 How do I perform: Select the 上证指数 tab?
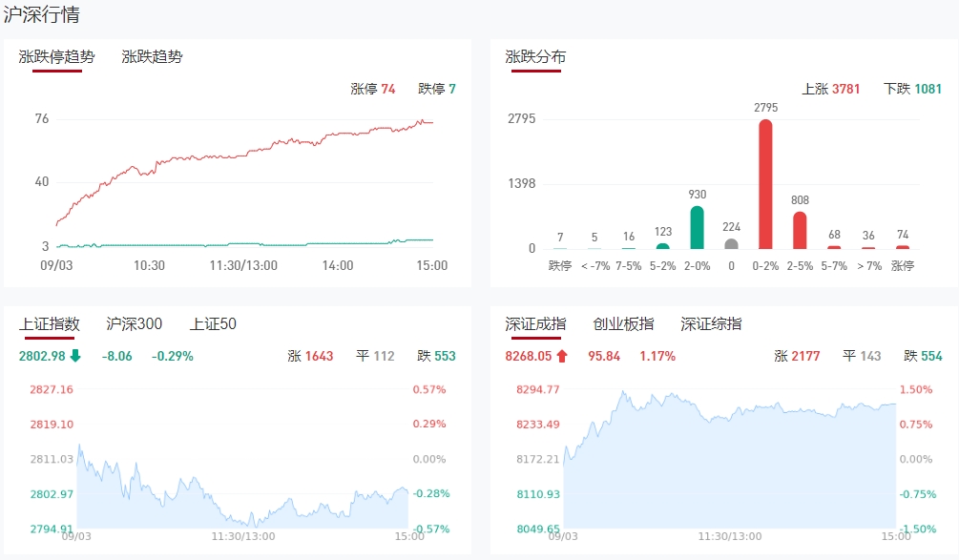click(49, 324)
